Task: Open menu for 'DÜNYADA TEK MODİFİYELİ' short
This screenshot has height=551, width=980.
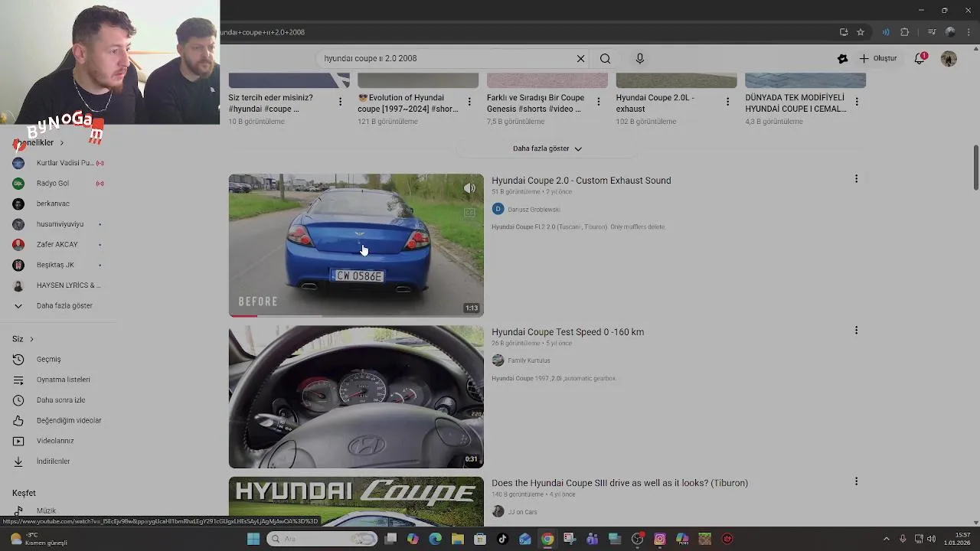Action: (856, 102)
